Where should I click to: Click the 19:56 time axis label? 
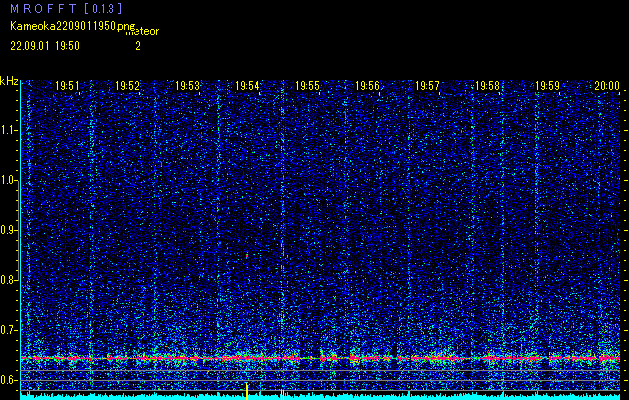tap(367, 85)
